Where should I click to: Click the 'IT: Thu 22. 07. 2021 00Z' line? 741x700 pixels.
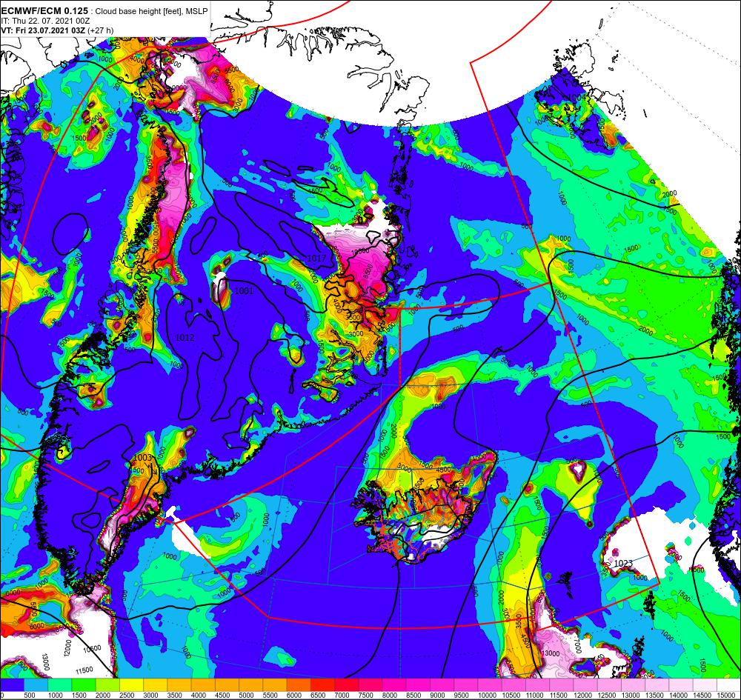tap(45, 21)
